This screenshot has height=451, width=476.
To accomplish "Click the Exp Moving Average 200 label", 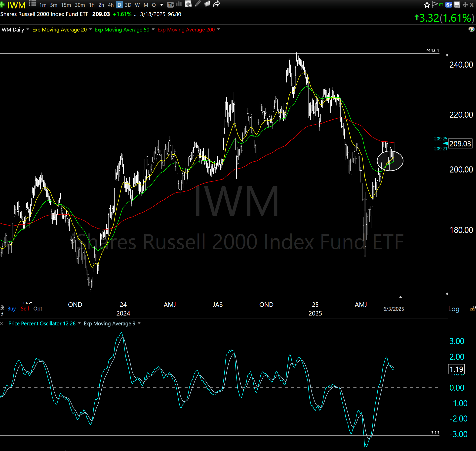I will click(x=186, y=30).
